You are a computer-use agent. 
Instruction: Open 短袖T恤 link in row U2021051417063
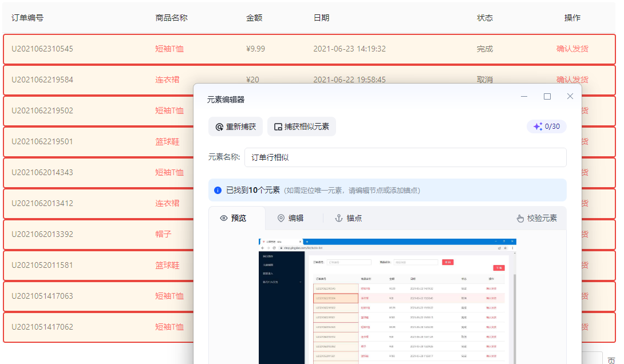pos(169,296)
